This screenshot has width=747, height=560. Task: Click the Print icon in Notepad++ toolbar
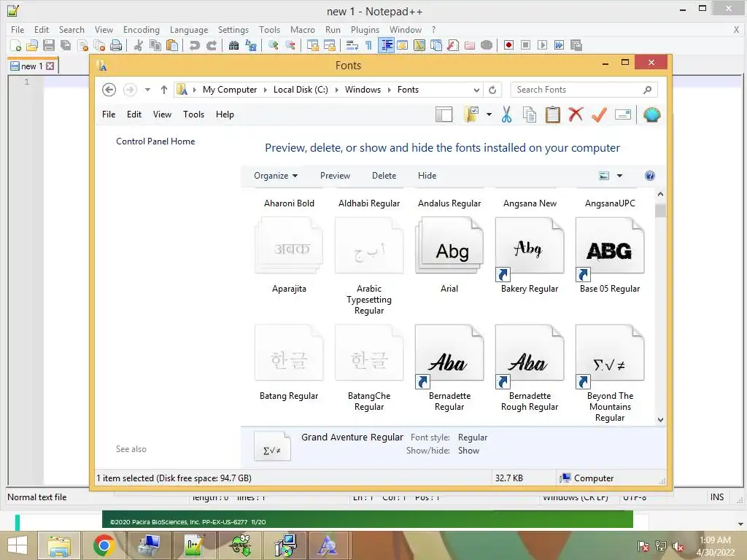116,45
